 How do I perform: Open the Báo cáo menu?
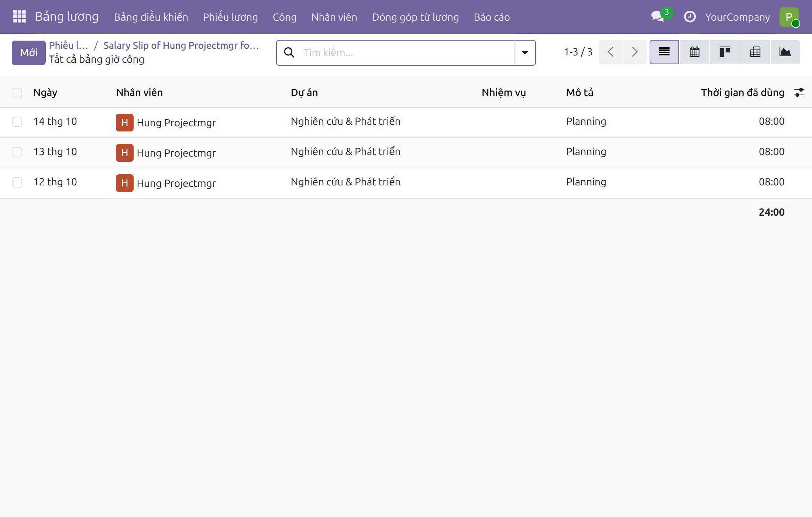[x=492, y=17]
